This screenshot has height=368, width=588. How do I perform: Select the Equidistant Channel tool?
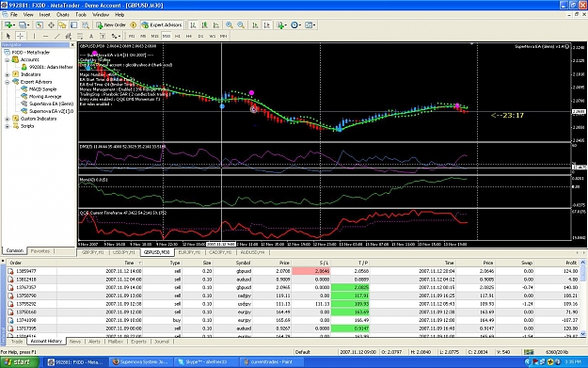[x=69, y=36]
